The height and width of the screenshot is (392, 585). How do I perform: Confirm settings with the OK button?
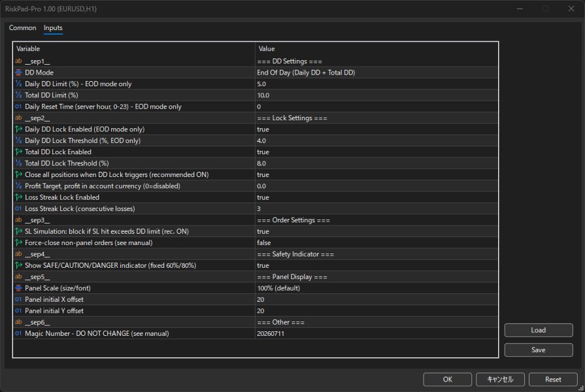pyautogui.click(x=447, y=380)
